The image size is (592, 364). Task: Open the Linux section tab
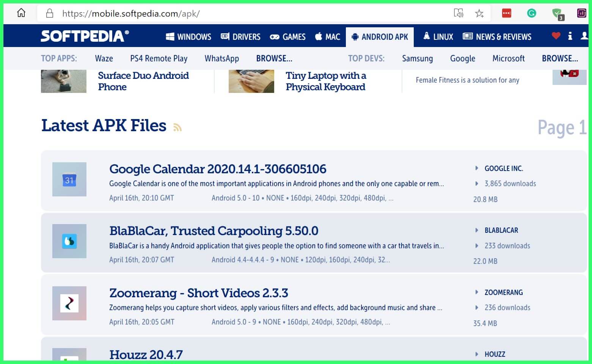438,37
